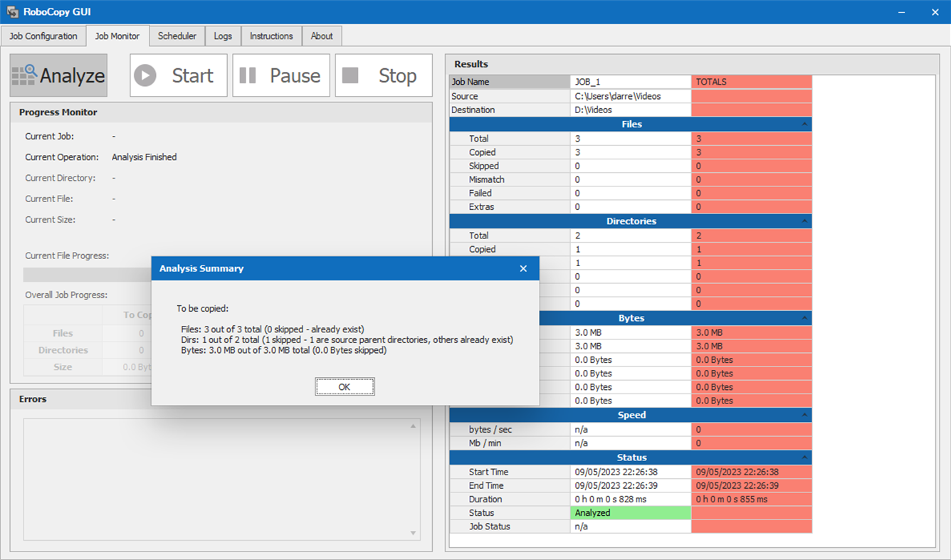Click the Start play icon

click(x=145, y=75)
